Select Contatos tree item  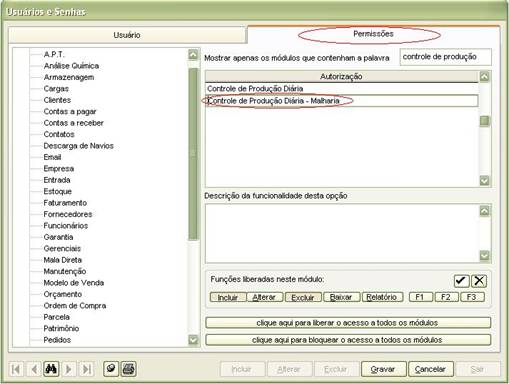click(x=59, y=134)
